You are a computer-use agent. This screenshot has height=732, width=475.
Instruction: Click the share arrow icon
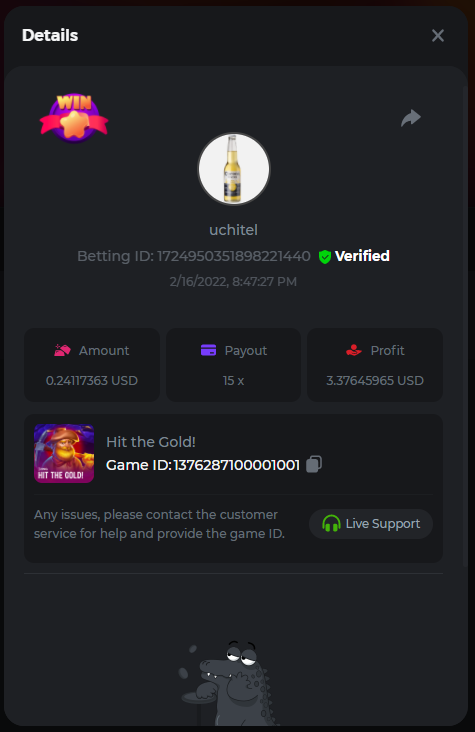pos(411,118)
